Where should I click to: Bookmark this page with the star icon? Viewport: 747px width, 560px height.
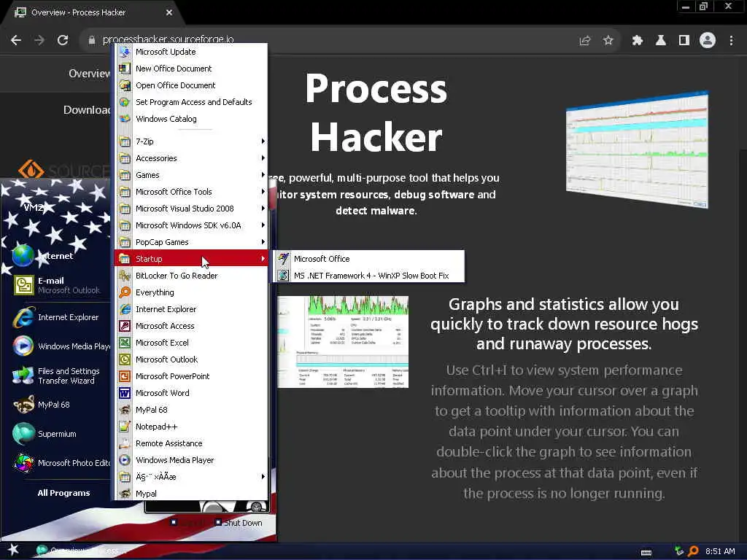[x=608, y=41]
